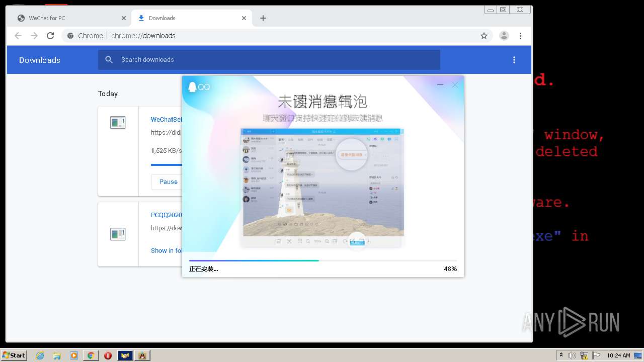Go forward in Chrome history

[34, 36]
